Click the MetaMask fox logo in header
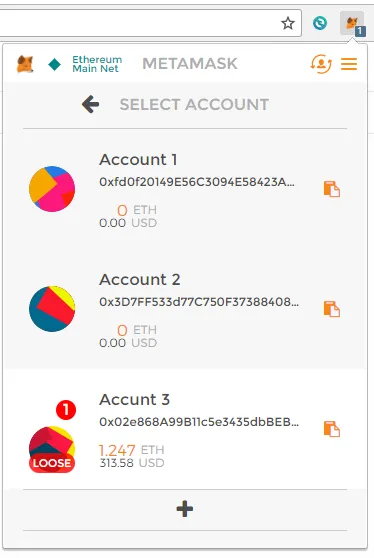 25,64
